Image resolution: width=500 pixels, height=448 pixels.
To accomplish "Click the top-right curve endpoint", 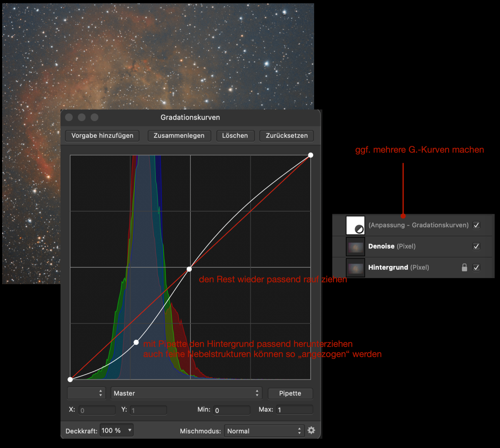I will tap(311, 155).
